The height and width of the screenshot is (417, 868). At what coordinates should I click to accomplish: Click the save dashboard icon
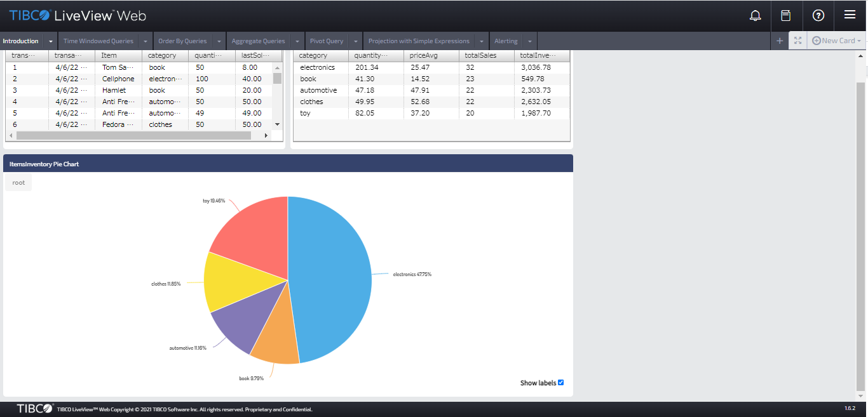pos(786,16)
